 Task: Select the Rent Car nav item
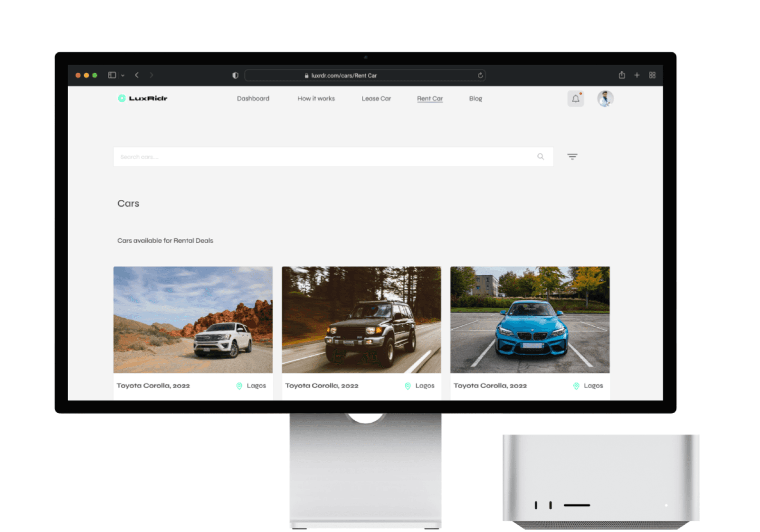click(430, 99)
